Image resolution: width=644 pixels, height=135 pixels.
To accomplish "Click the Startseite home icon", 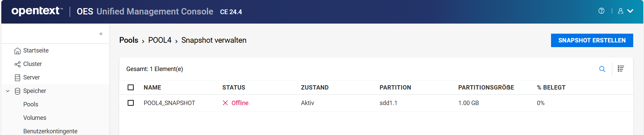I will (18, 51).
